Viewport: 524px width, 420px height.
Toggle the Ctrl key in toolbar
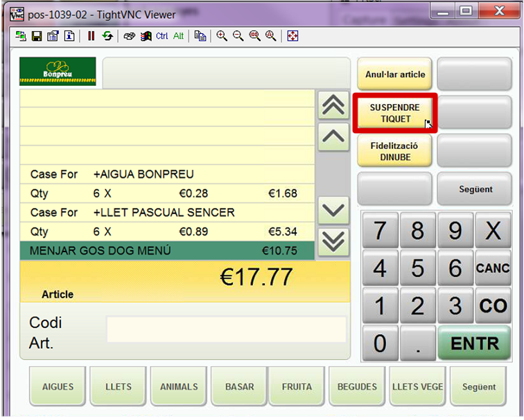point(161,36)
